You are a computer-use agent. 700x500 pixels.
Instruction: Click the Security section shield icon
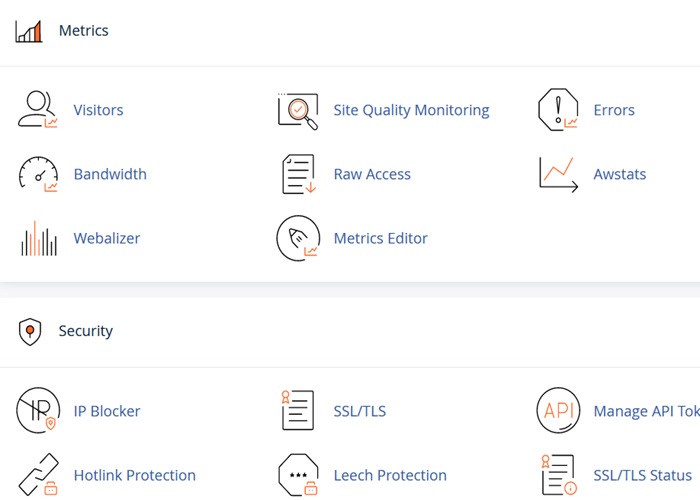click(30, 331)
